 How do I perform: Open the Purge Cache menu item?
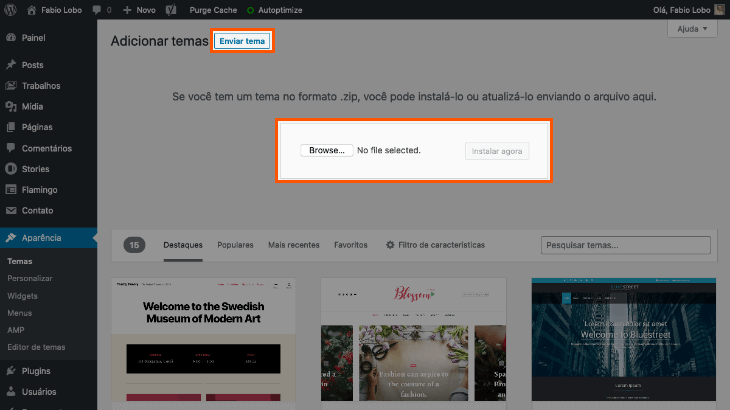pyautogui.click(x=213, y=10)
